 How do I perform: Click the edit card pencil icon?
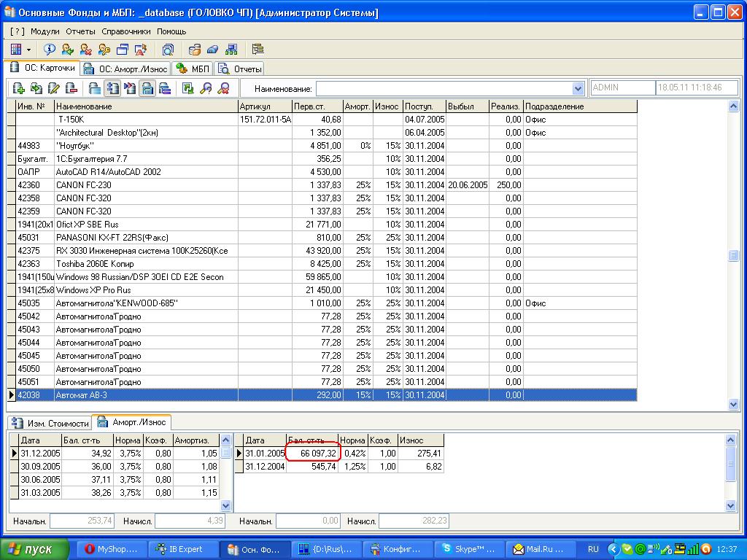(x=54, y=88)
